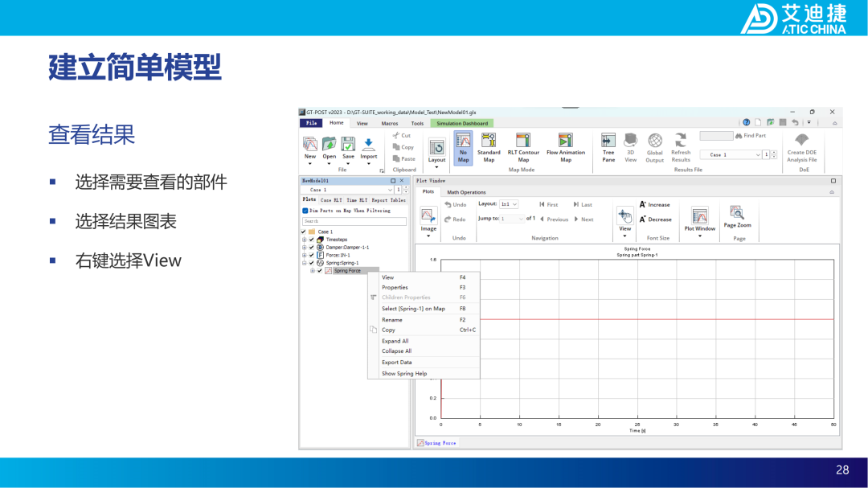Uncheck the Spring Force checkbox
The width and height of the screenshot is (868, 488).
(x=320, y=271)
